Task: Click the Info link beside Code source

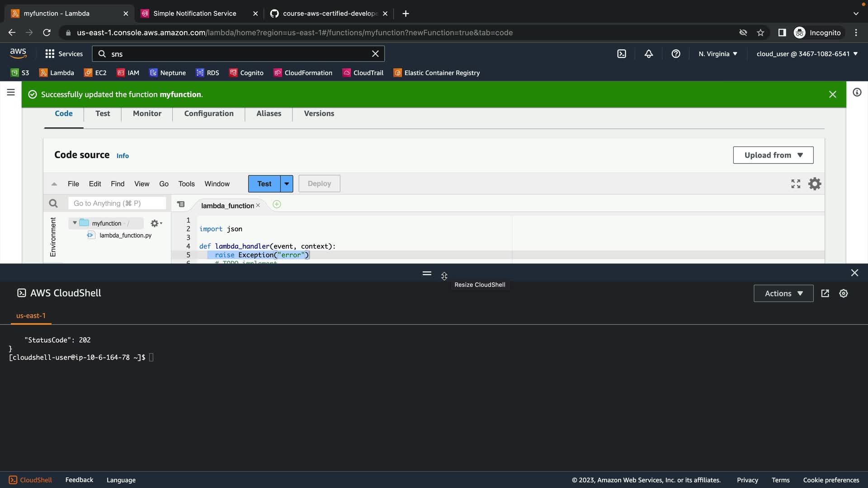Action: click(x=123, y=156)
